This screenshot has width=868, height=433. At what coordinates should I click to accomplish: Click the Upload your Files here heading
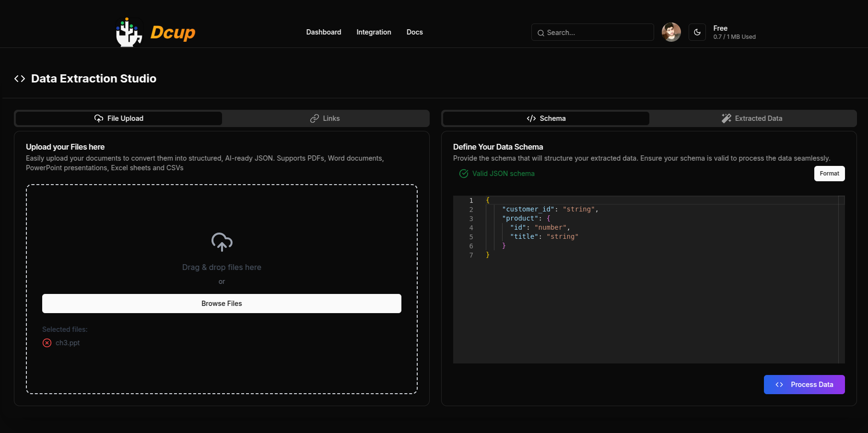tap(65, 147)
